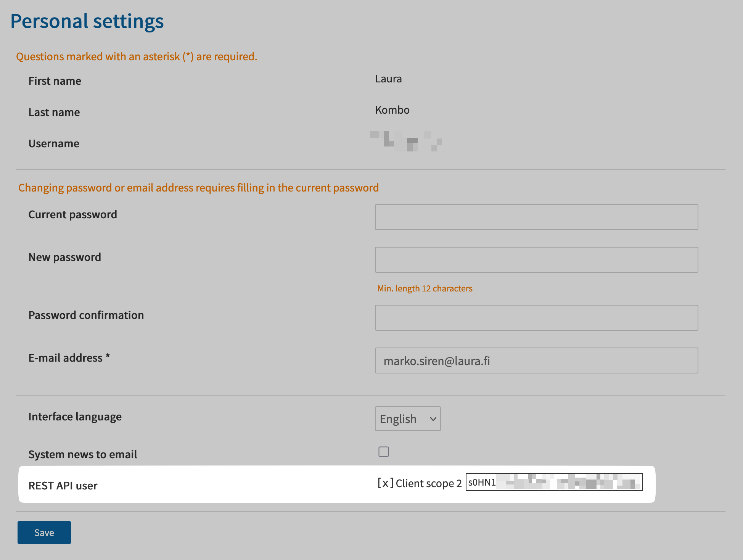This screenshot has width=743, height=560.
Task: Click the E-mail address field
Action: 536,360
